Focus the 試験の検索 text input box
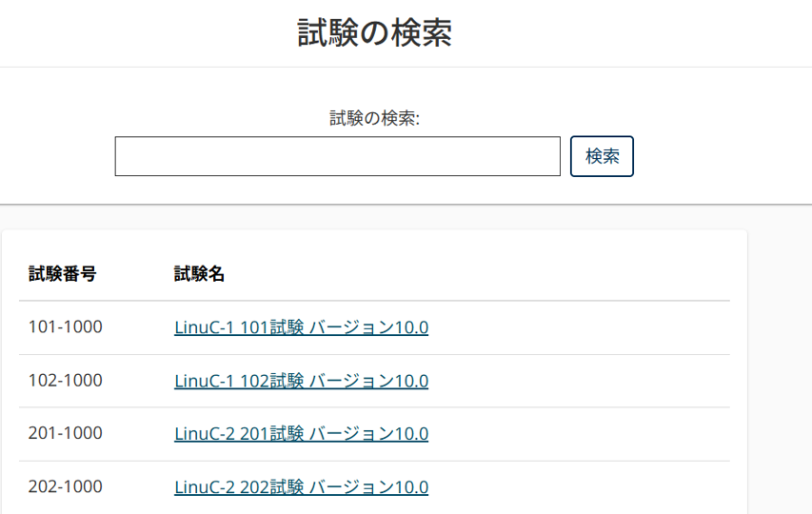 pos(338,156)
